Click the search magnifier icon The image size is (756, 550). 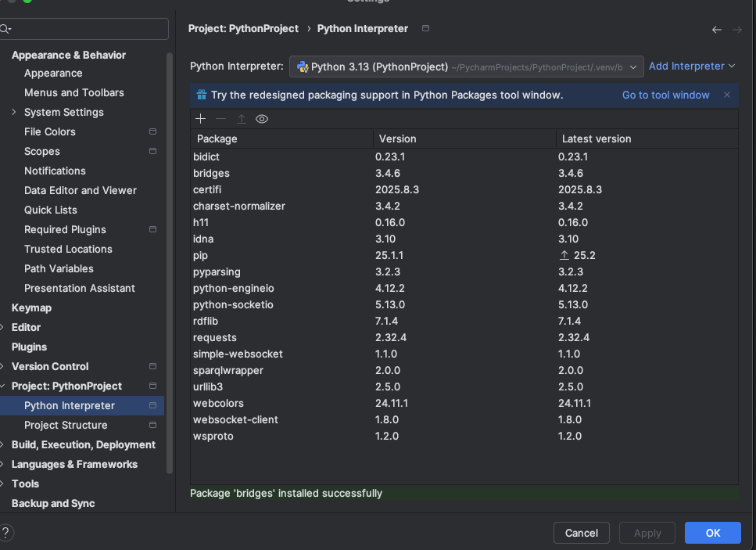coord(5,29)
